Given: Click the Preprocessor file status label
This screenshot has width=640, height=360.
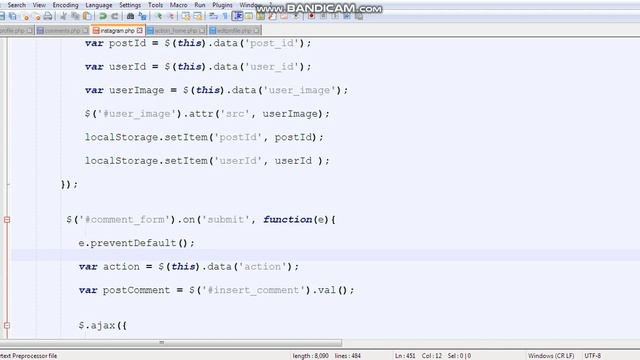Looking at the screenshot, I should click(x=29, y=356).
